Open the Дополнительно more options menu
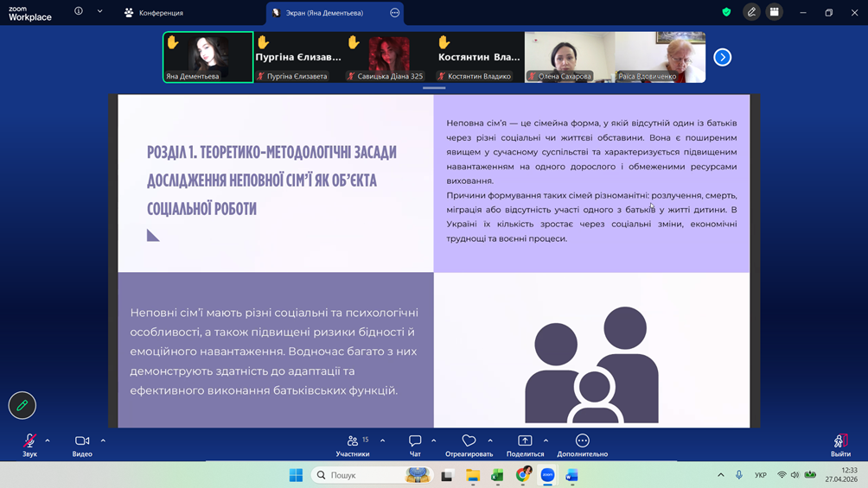Screen dimensions: 868x488 [582, 442]
